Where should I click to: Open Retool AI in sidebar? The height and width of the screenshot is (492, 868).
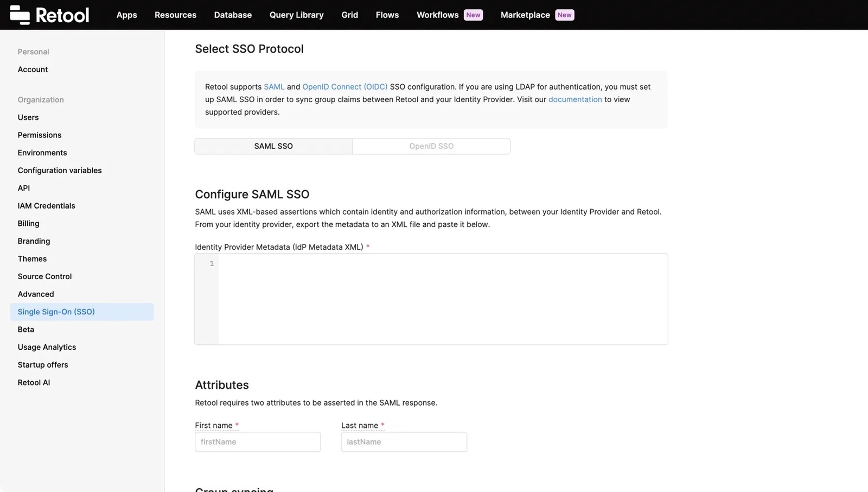[x=34, y=382]
